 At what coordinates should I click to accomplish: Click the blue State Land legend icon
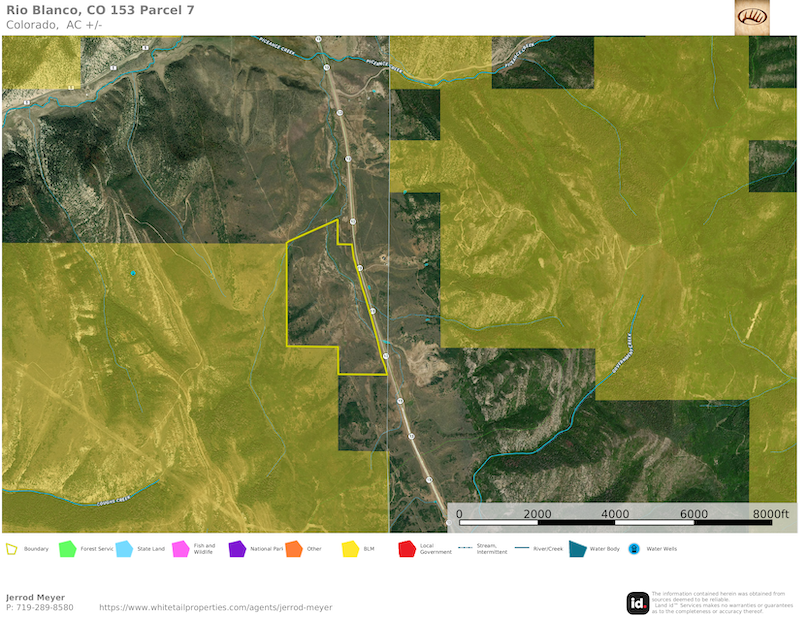124,549
